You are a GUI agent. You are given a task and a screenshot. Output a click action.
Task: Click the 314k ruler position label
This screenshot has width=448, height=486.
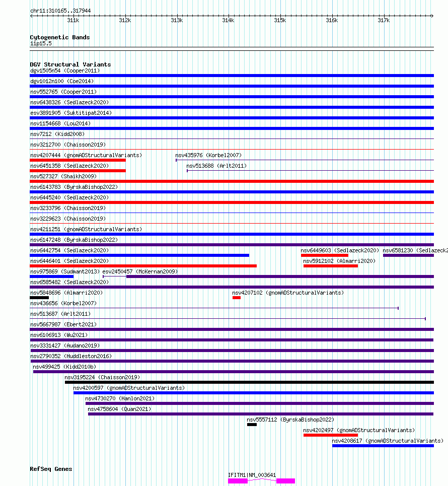[x=229, y=20]
